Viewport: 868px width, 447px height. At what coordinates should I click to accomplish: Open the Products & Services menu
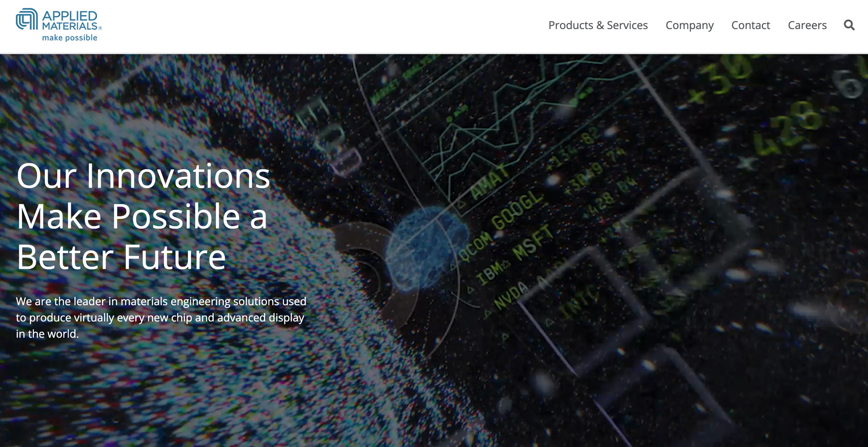(598, 25)
